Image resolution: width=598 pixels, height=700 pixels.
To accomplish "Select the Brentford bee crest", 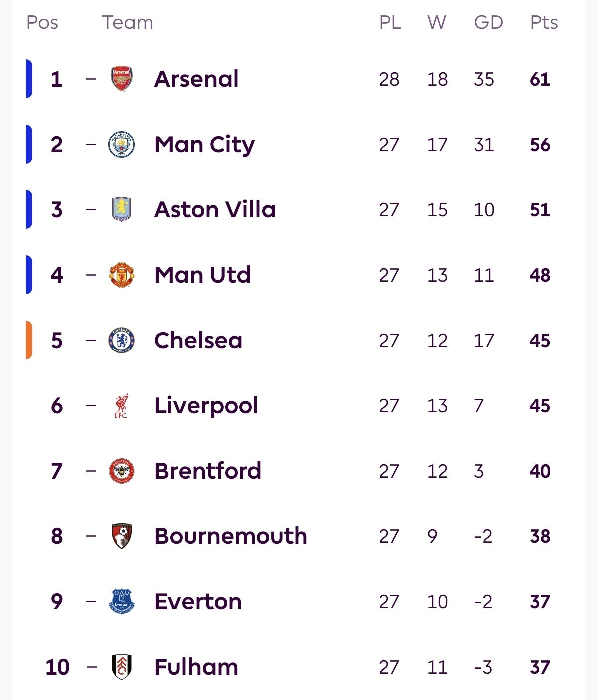I will click(x=121, y=471).
